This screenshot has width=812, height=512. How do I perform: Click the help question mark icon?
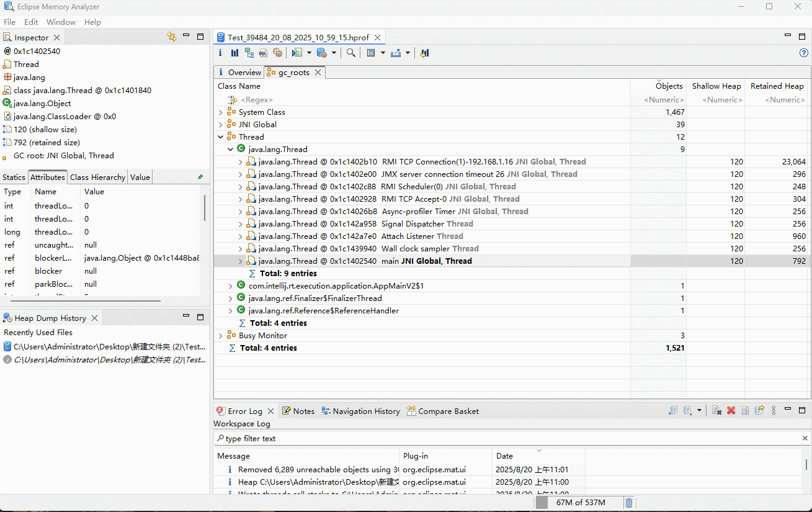pyautogui.click(x=804, y=53)
